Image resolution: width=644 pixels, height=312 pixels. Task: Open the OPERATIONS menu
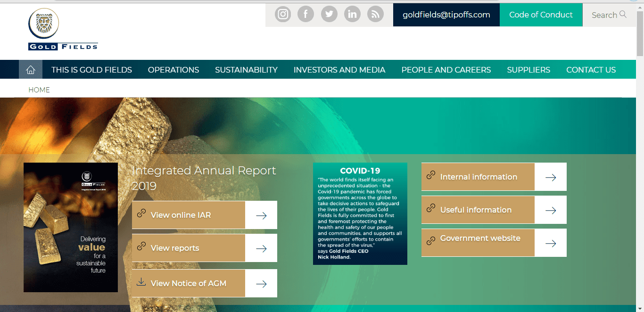[173, 70]
